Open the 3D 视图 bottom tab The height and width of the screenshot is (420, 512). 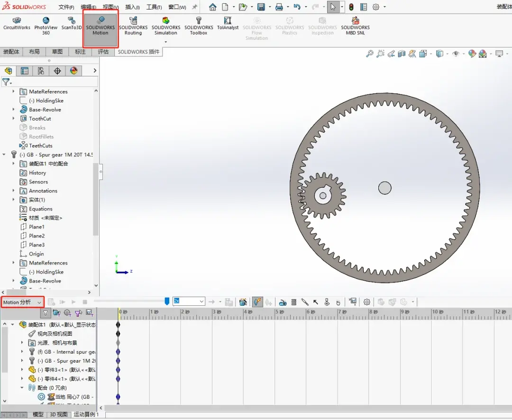point(59,414)
